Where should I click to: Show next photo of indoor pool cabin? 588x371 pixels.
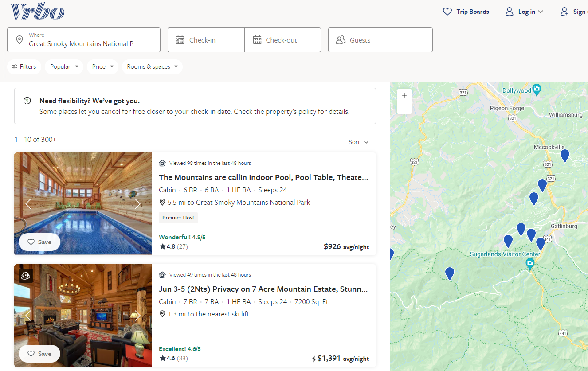[x=137, y=204]
